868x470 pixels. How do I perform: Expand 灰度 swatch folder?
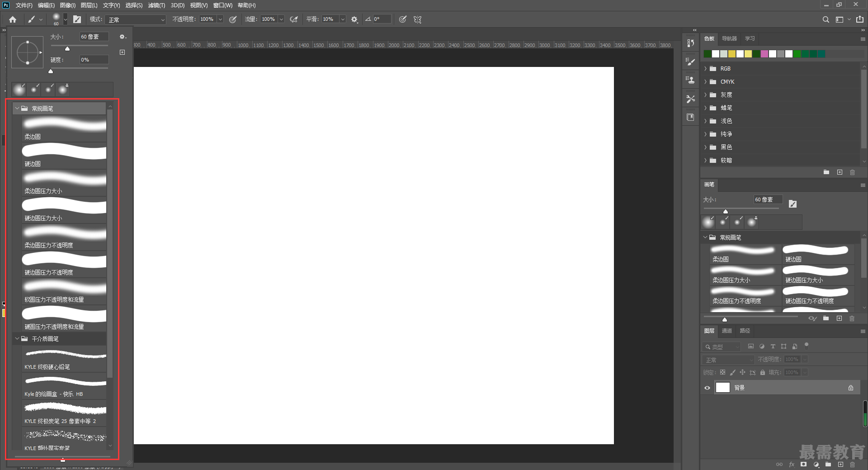pyautogui.click(x=705, y=95)
